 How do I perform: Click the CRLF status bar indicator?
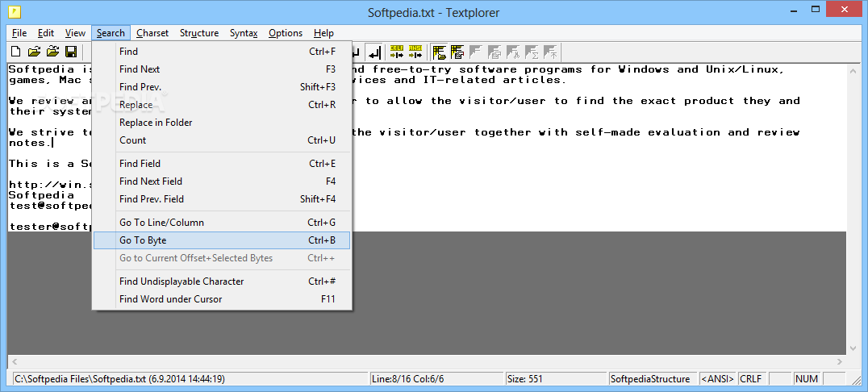(x=751, y=379)
